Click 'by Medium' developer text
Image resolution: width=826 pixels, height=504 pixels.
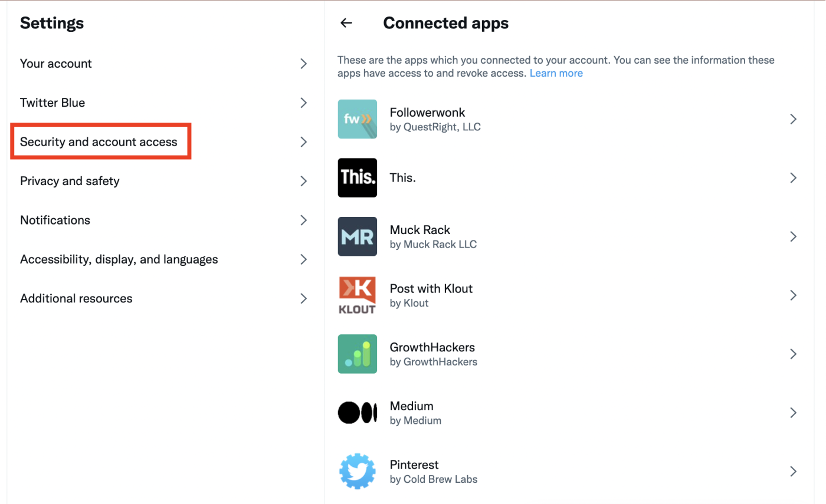click(415, 420)
